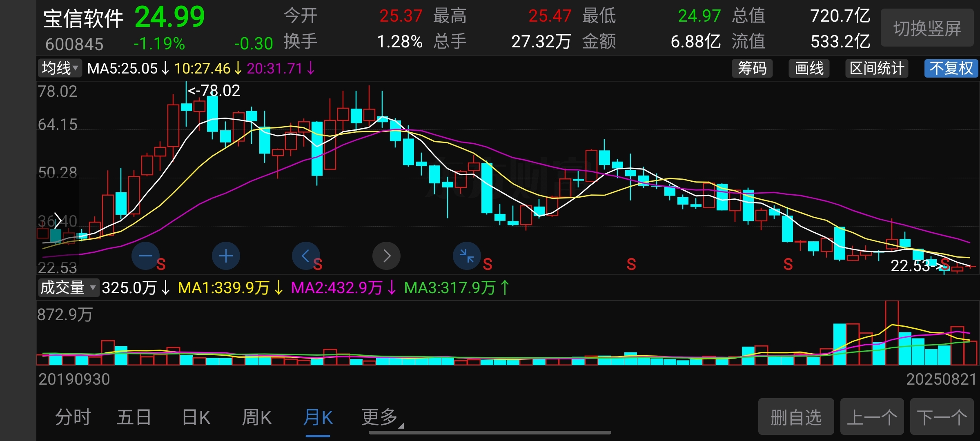Tap the turnover rate 1.28%
Viewport: 980px width, 441px height.
tap(399, 41)
